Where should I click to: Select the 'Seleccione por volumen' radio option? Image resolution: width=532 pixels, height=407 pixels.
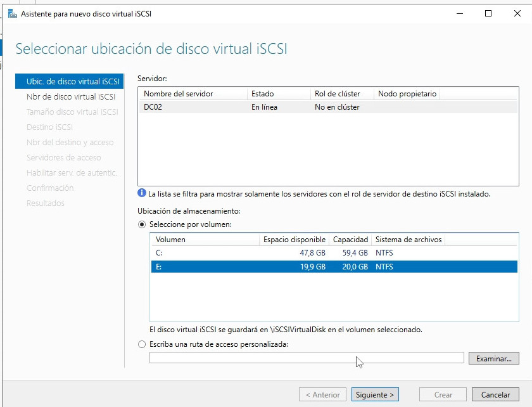click(142, 224)
